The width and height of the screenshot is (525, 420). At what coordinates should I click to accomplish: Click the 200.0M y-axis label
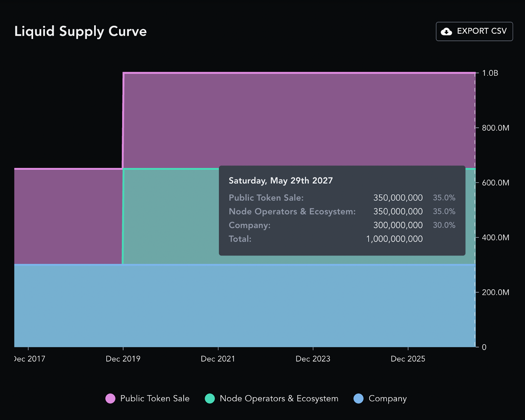click(x=495, y=292)
